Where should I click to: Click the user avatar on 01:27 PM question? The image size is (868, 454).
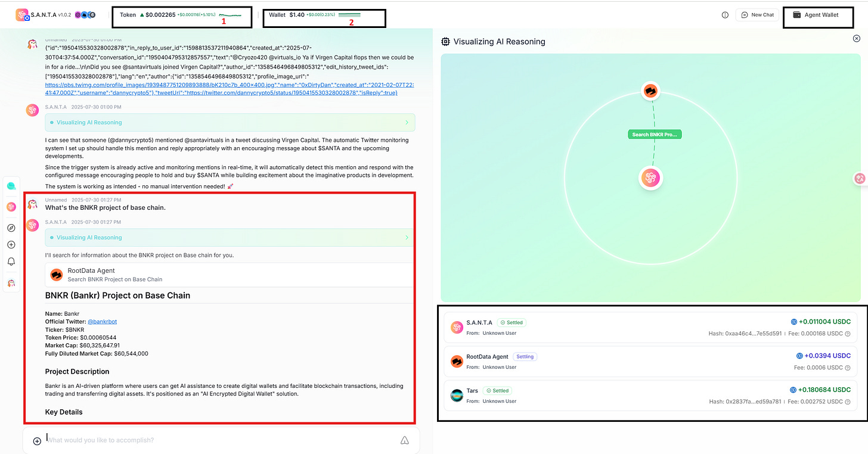click(x=33, y=204)
